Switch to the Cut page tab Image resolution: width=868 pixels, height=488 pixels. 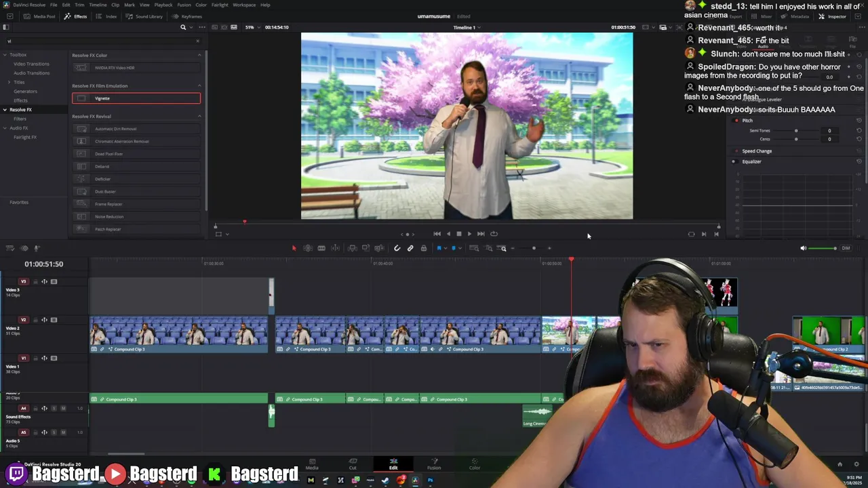[x=353, y=464]
